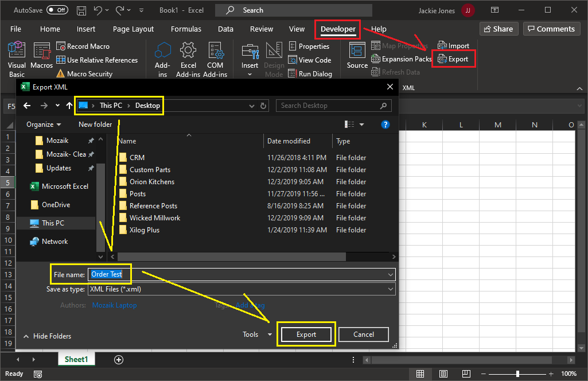
Task: Click the Export button in dialog
Action: coord(306,335)
